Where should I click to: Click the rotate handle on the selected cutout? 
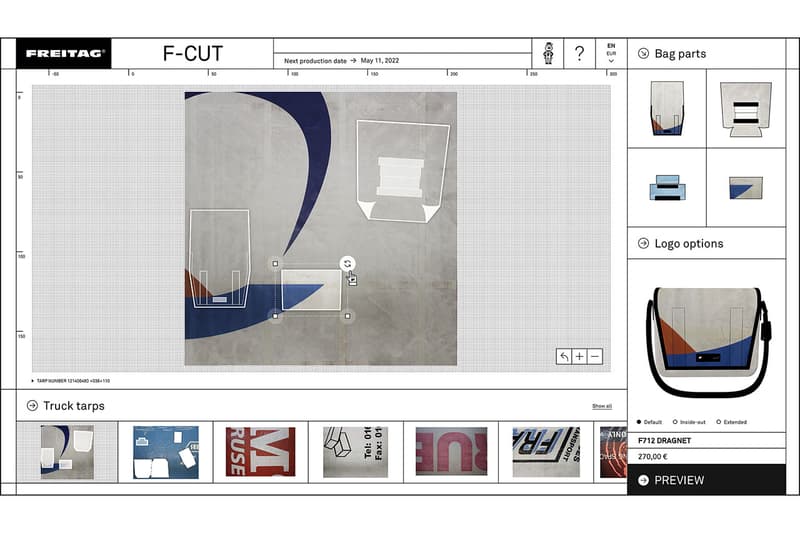coord(347,264)
